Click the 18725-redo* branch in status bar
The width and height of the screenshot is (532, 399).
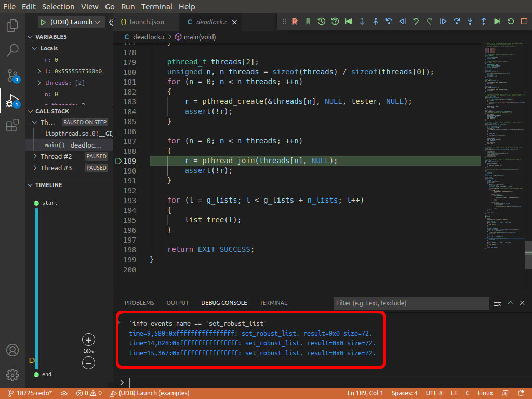(x=30, y=393)
